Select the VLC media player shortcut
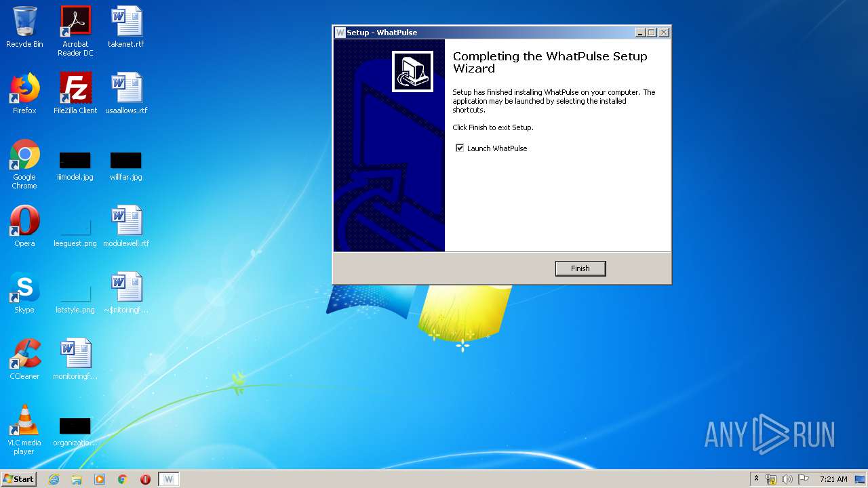Image resolution: width=868 pixels, height=488 pixels. (x=24, y=430)
